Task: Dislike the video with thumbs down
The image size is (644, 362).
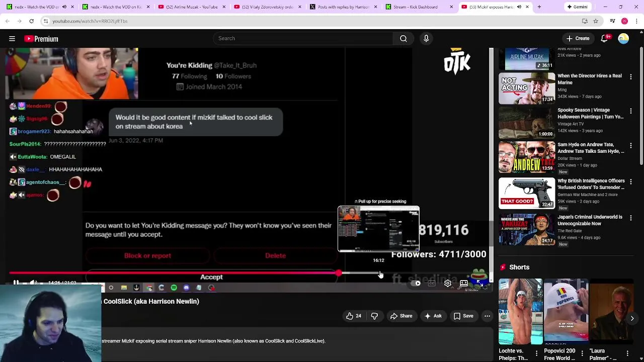Action: 374,316
